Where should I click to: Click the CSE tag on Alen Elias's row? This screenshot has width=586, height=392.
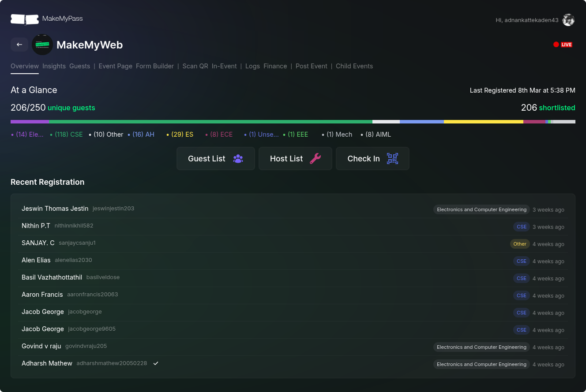522,261
